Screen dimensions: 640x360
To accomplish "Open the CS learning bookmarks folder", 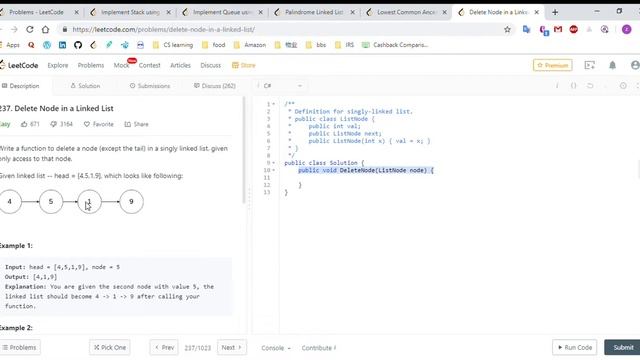I will (x=173, y=45).
